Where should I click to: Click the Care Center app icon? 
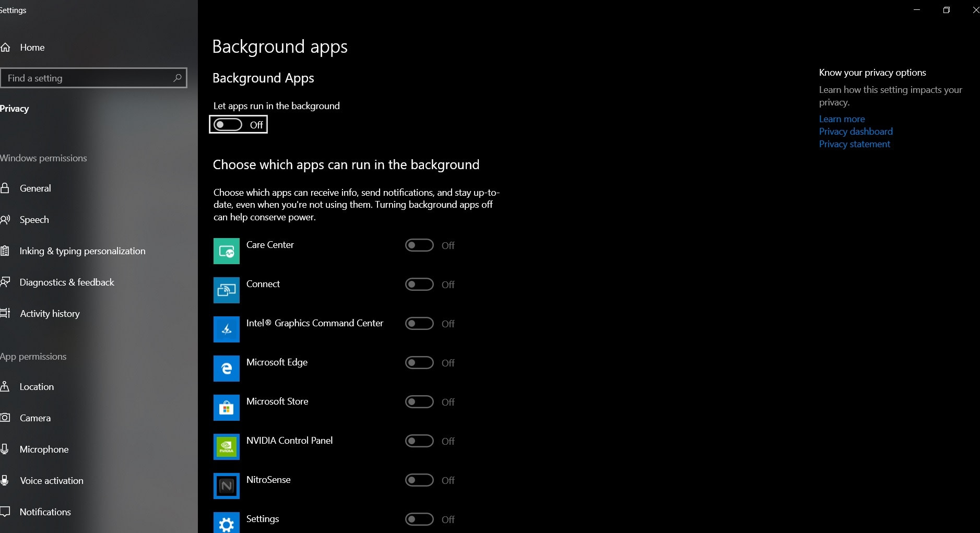227,251
